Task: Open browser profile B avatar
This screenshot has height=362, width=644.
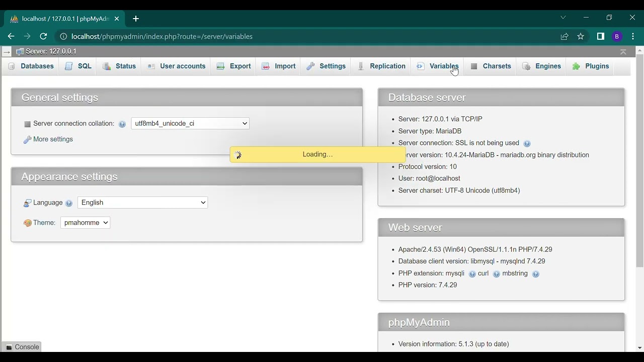Action: click(617, 36)
